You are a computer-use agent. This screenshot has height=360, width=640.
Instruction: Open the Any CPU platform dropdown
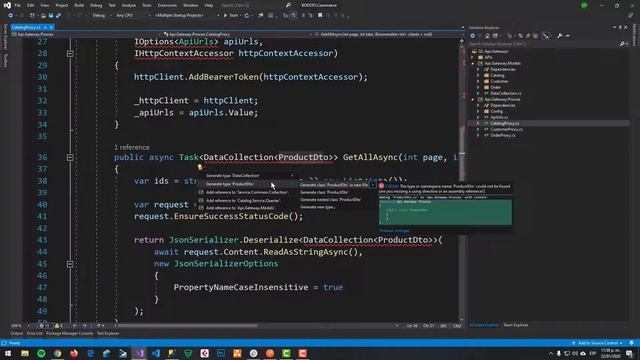point(133,16)
